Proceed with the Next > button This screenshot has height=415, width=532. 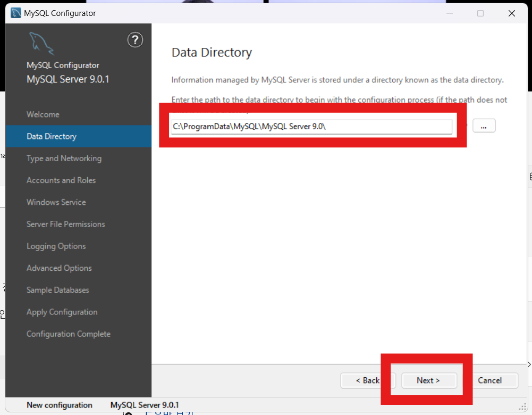428,380
